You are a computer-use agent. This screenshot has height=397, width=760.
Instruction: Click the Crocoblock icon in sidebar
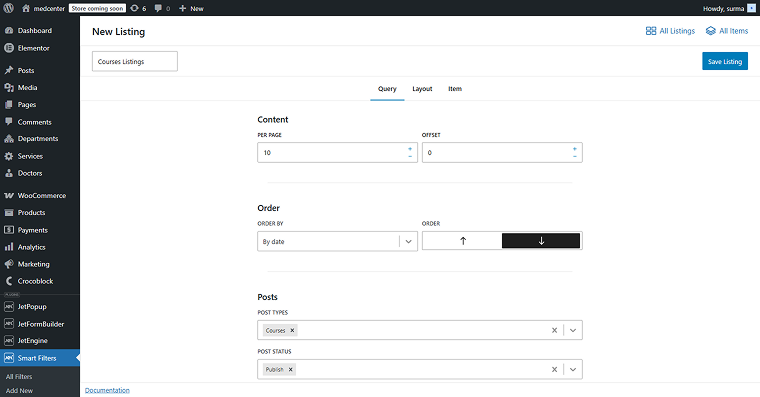click(9, 281)
